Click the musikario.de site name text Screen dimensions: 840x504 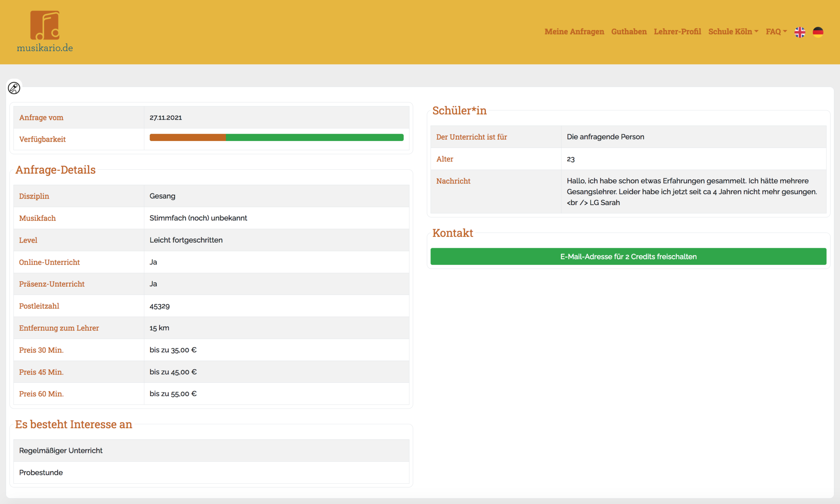click(45, 48)
